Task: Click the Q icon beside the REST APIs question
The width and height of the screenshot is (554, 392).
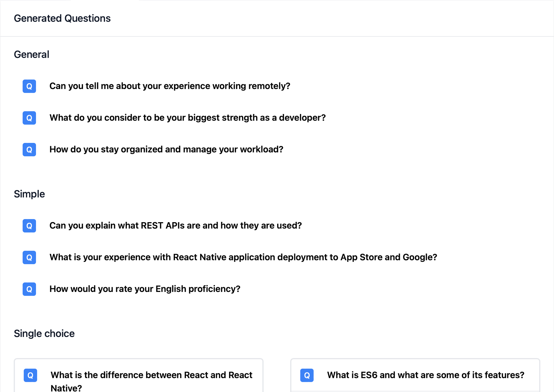Action: pyautogui.click(x=29, y=226)
